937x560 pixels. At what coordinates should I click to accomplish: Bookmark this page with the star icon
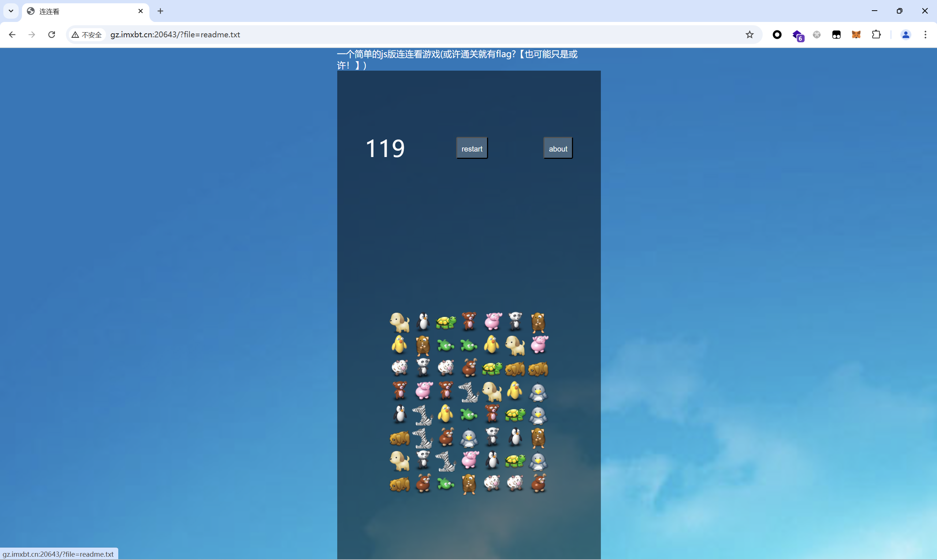[x=750, y=35]
